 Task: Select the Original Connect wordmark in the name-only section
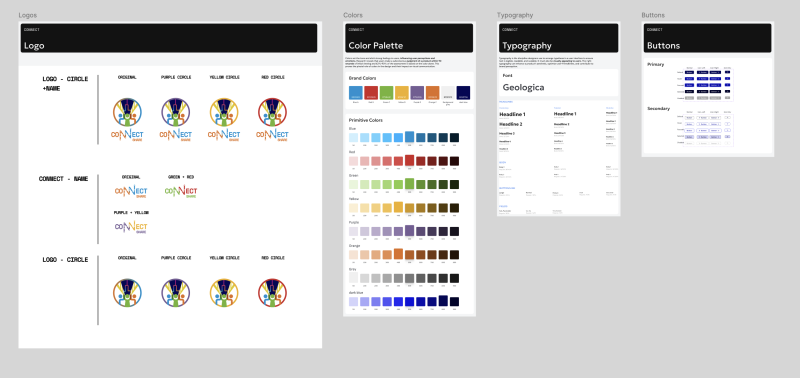(x=131, y=192)
